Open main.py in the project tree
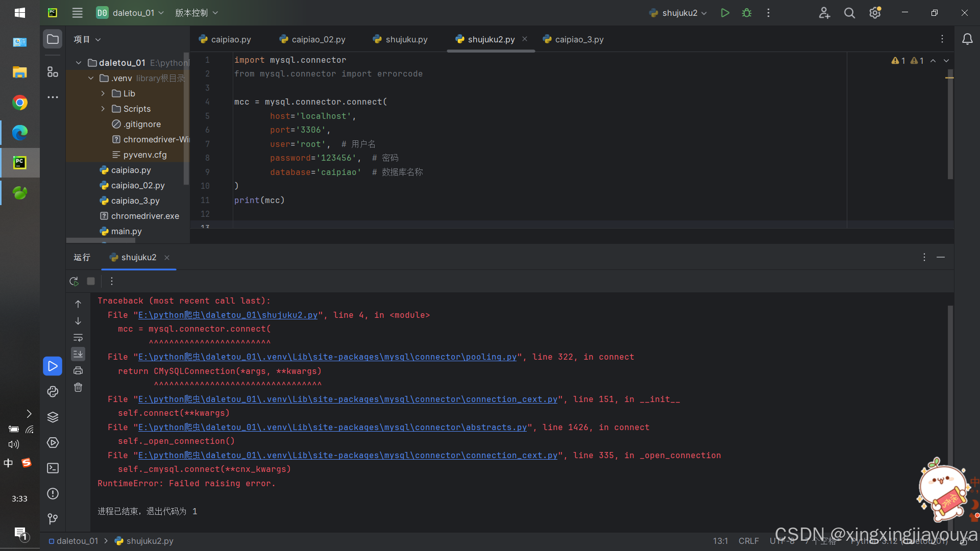Viewport: 980px width, 551px height. coord(126,231)
